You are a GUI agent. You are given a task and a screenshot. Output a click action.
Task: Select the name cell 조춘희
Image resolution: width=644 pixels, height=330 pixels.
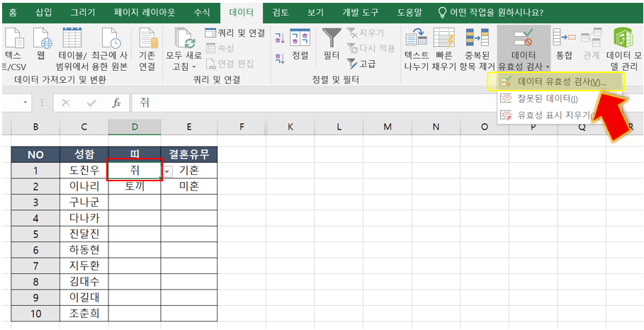point(84,313)
